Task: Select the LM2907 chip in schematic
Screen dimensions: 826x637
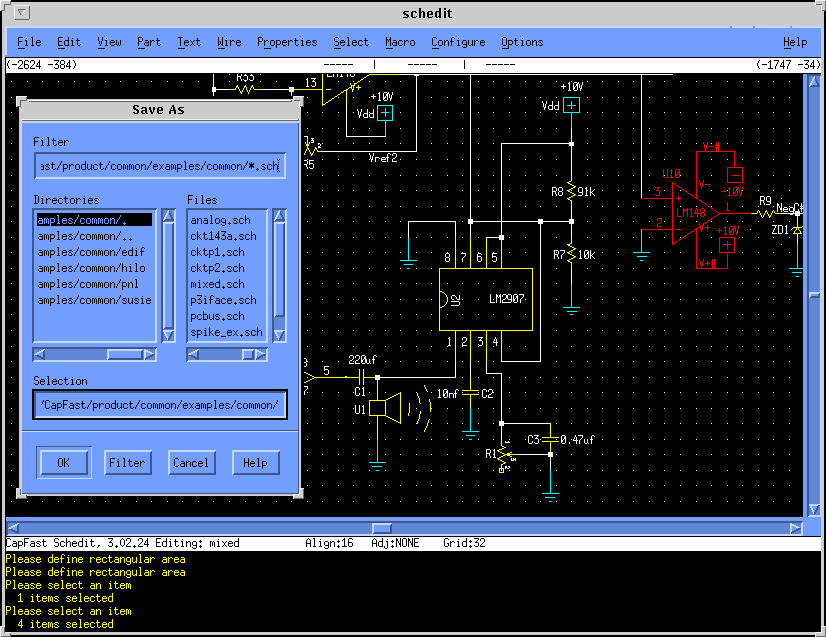Action: (486, 299)
